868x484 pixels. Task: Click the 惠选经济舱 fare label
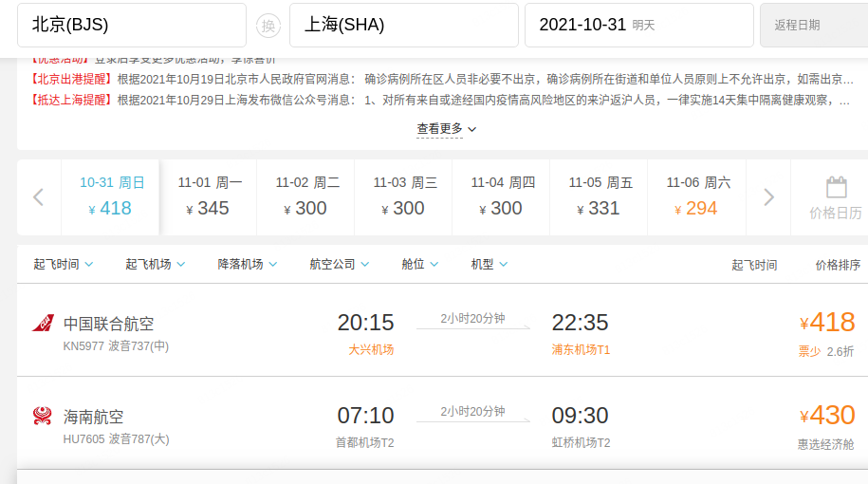tap(825, 445)
